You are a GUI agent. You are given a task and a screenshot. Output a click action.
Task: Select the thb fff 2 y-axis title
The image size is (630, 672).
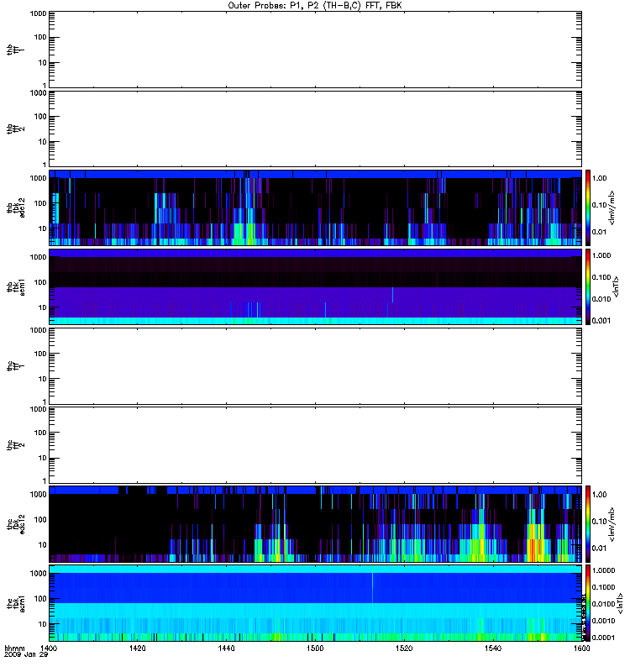coord(16,129)
